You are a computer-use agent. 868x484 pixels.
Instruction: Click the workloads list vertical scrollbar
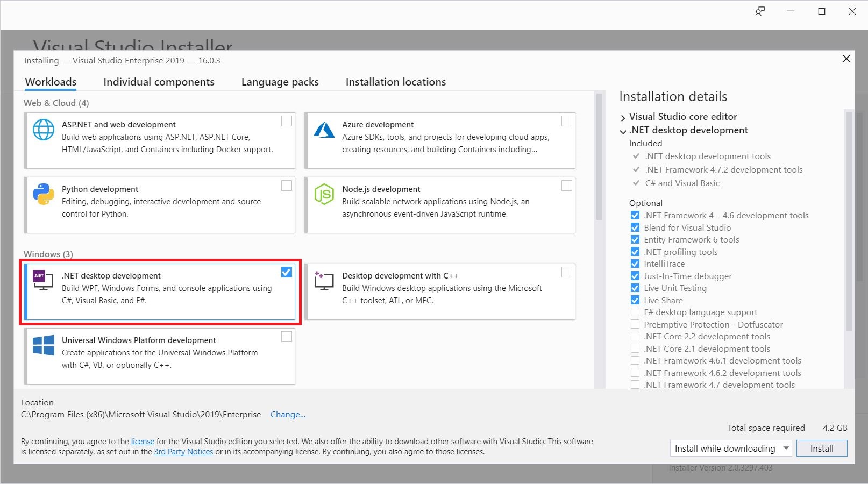[x=599, y=161]
